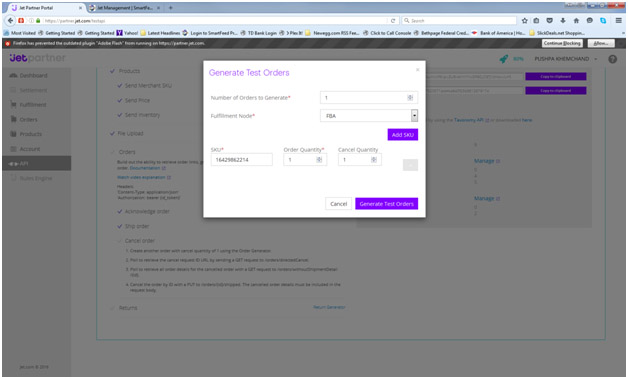Viewport: 628px width, 379px height.
Task: Toggle the Send Inventory checkmark
Action: tap(120, 115)
